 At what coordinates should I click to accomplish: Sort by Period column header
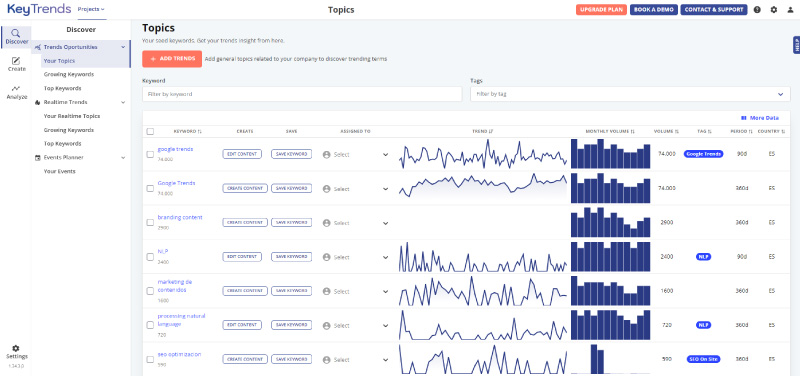741,132
